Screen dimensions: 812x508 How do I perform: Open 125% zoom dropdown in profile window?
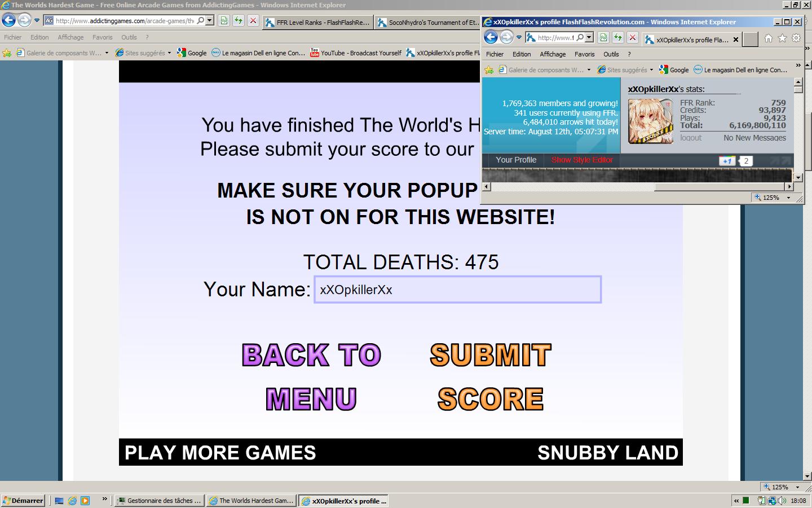click(789, 198)
